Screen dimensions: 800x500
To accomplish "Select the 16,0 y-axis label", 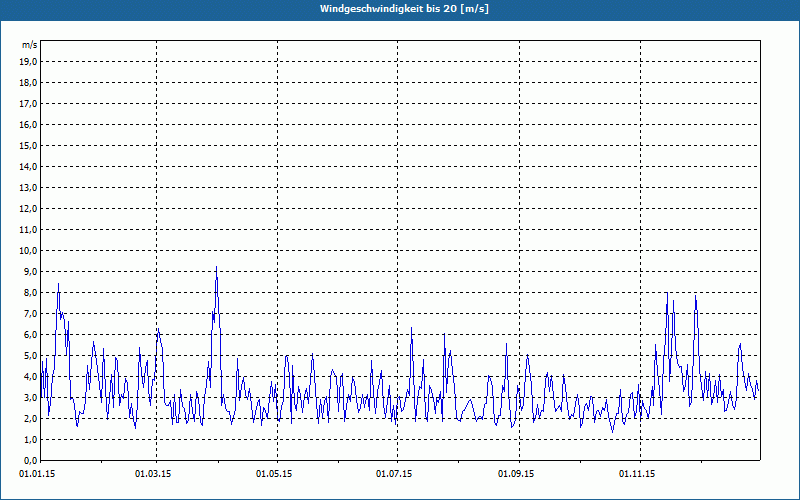I will (29, 124).
